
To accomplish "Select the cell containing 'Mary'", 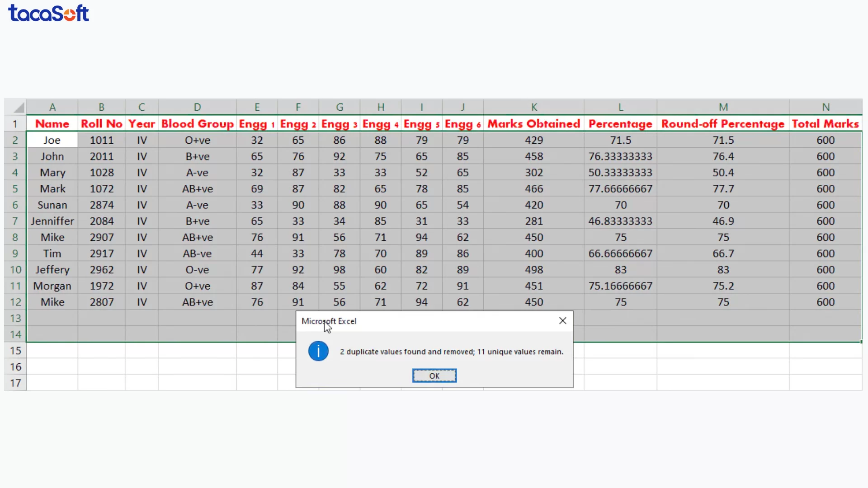I will point(52,173).
